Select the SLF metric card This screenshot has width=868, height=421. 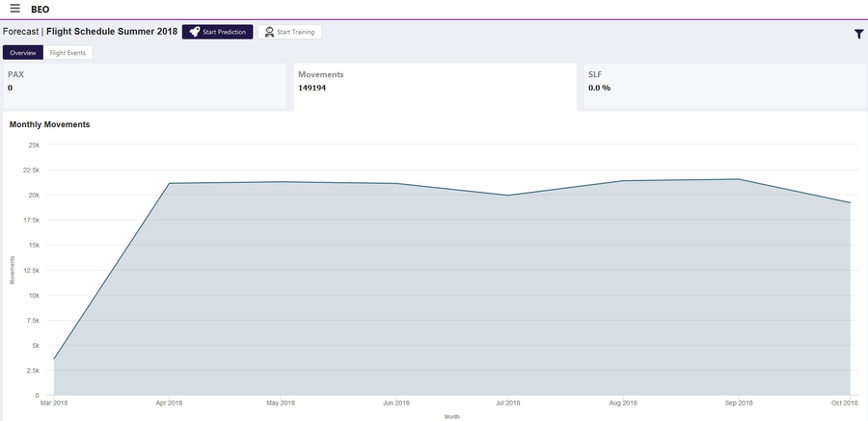725,86
